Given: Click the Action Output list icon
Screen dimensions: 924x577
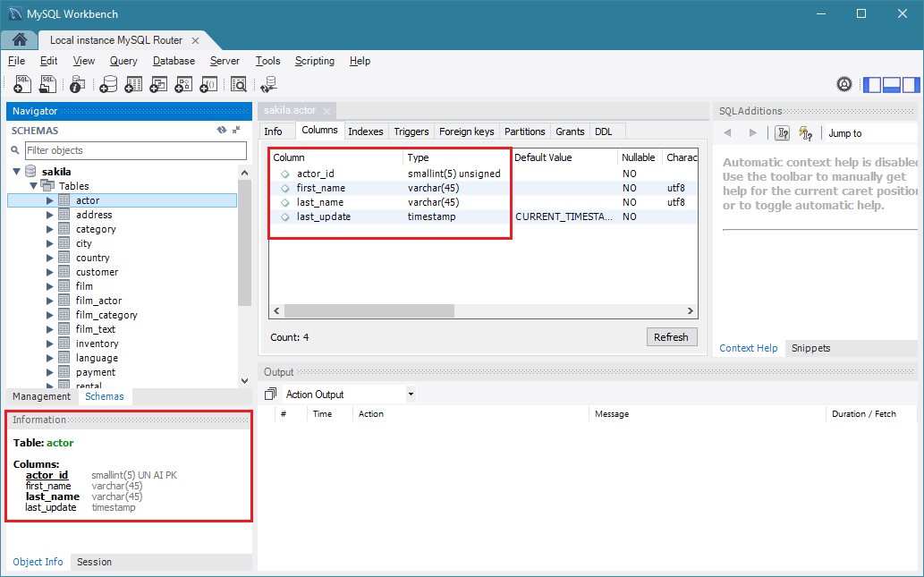Looking at the screenshot, I should point(270,394).
